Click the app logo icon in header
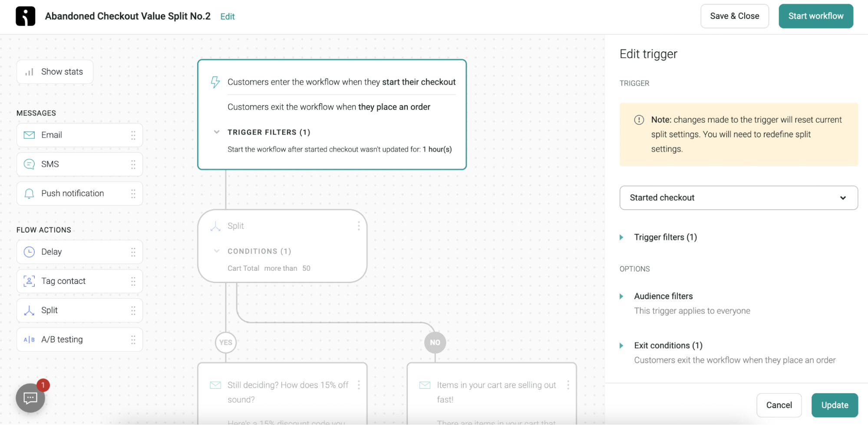 26,16
